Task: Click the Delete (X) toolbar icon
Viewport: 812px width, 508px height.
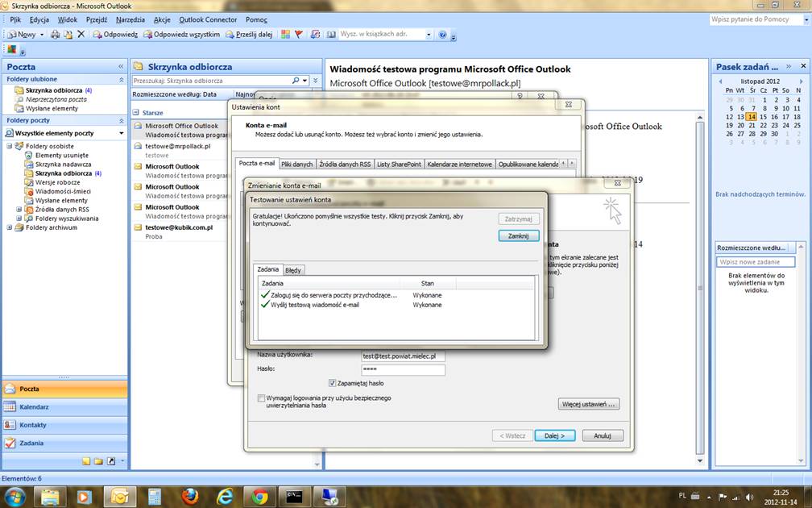Action: pos(81,35)
